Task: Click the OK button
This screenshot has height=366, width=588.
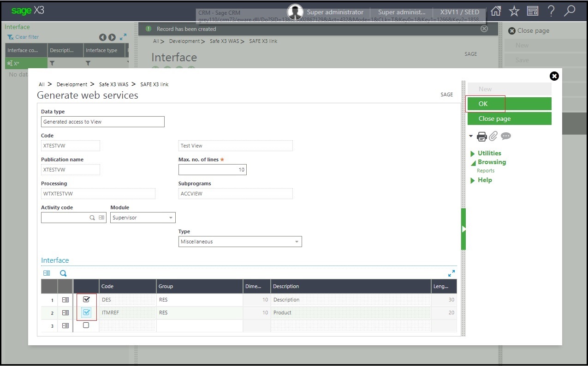Action: (x=510, y=104)
